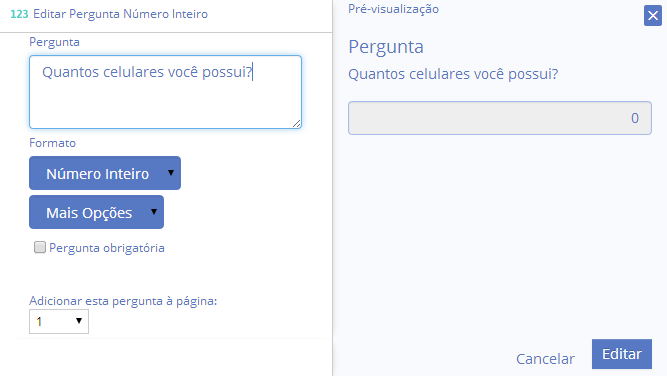Open the Número Inteiro format dropdown
This screenshot has height=376, width=667.
tap(105, 173)
